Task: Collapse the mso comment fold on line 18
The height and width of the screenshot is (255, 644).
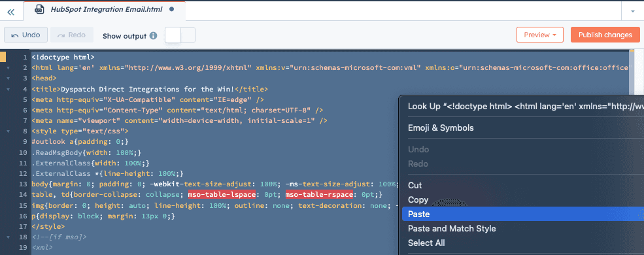Action: (x=8, y=237)
